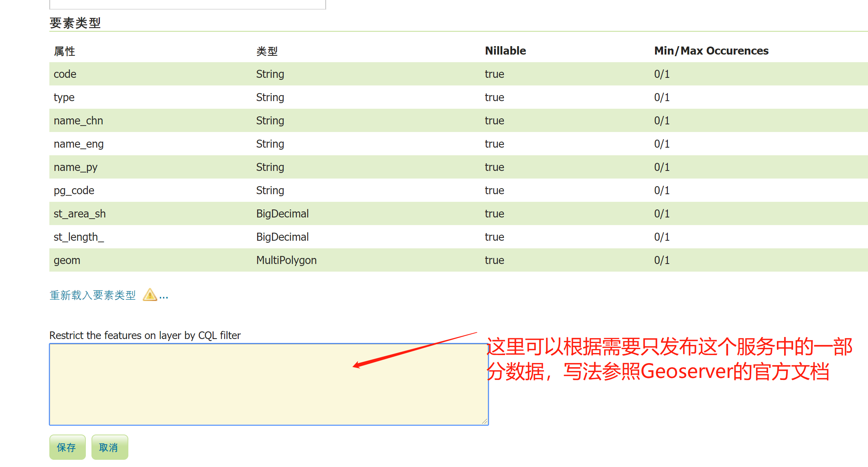Click the st_area_sh attribute cell
868x467 pixels.
tap(80, 214)
